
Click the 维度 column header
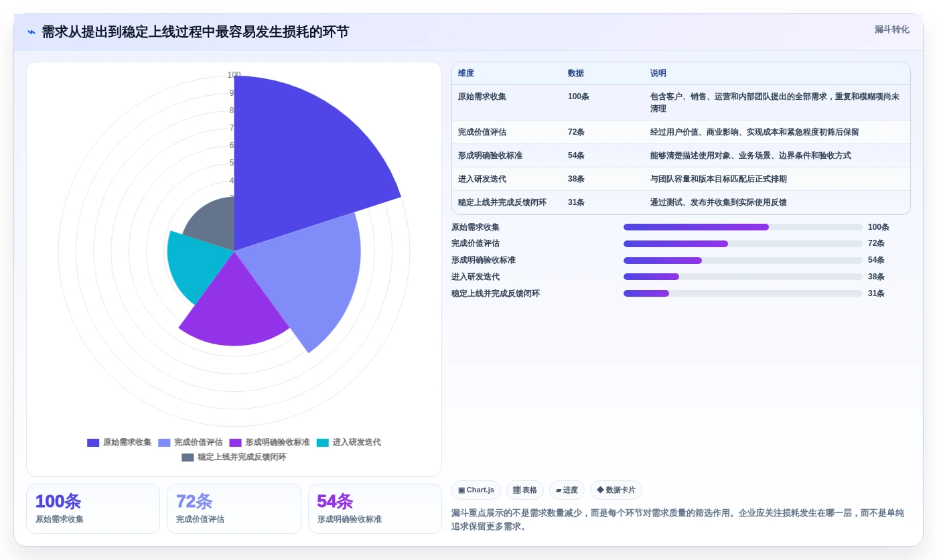pyautogui.click(x=466, y=73)
